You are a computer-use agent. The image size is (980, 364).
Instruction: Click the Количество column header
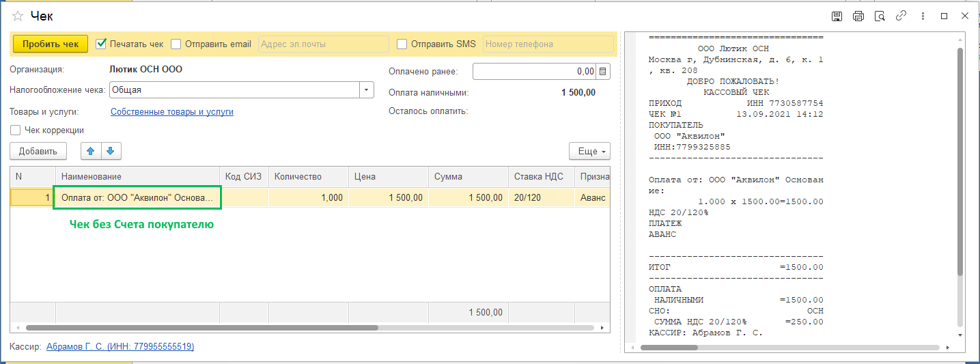308,176
